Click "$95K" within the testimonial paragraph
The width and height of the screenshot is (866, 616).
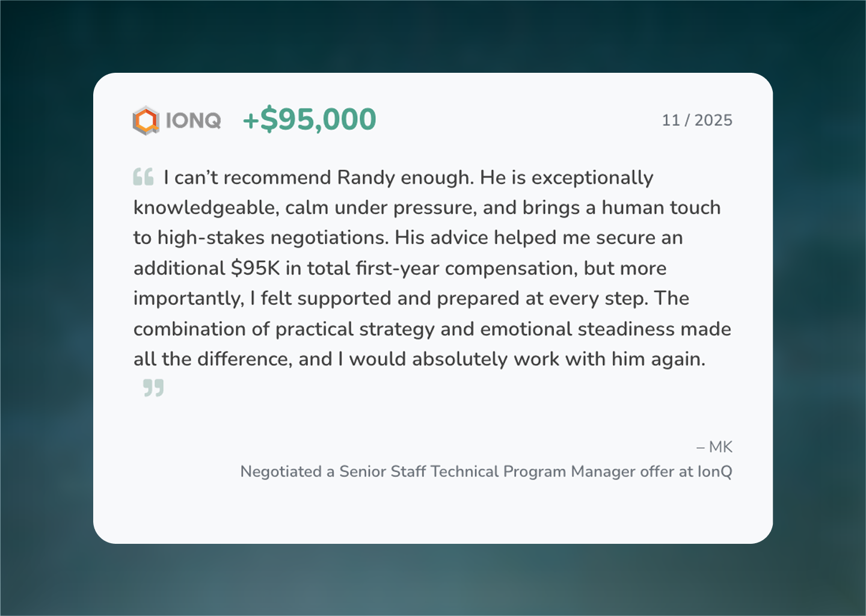point(256,268)
